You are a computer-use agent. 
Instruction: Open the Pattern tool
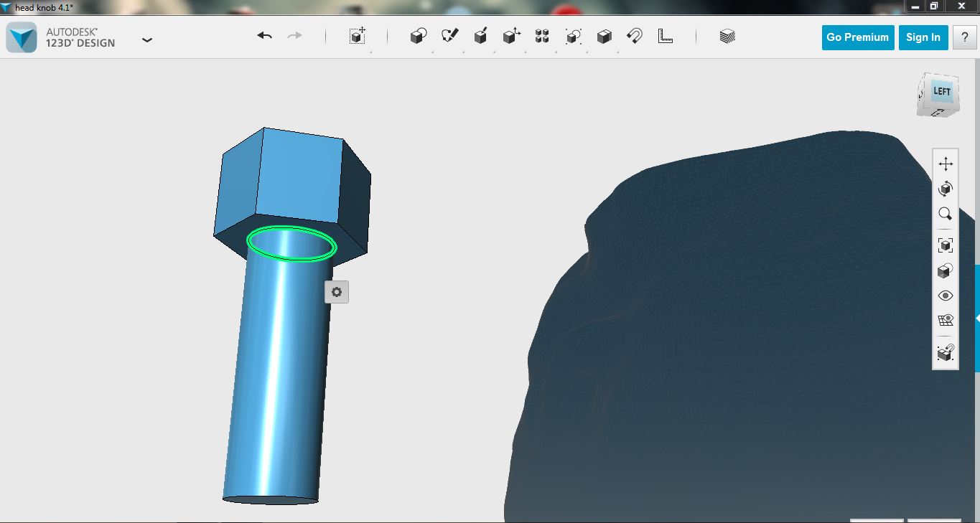pos(542,37)
